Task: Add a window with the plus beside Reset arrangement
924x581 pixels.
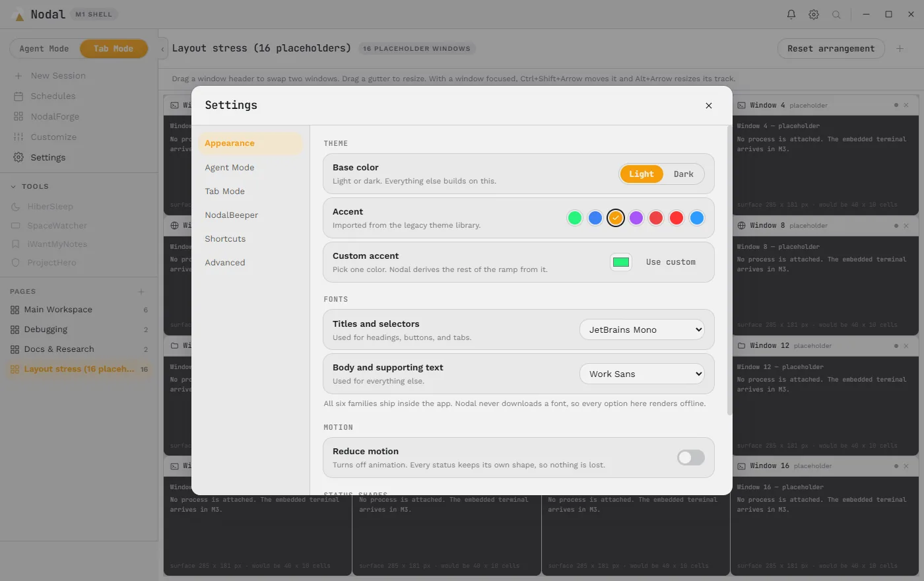Action: [900, 49]
